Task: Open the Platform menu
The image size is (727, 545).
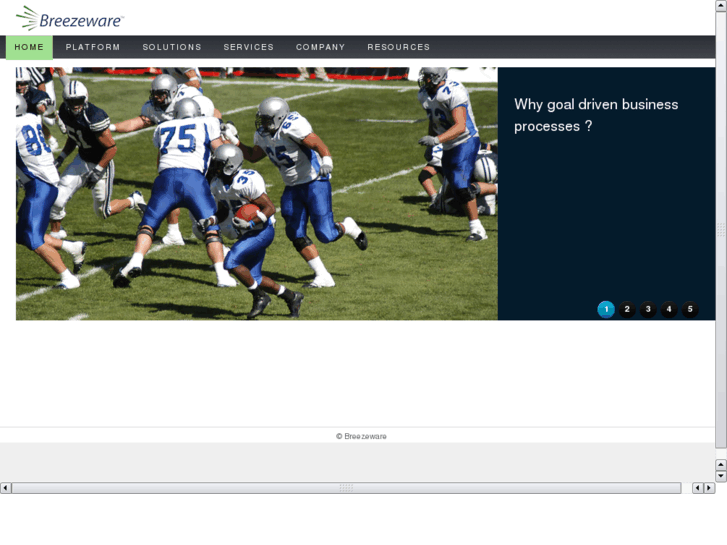Action: coord(93,47)
